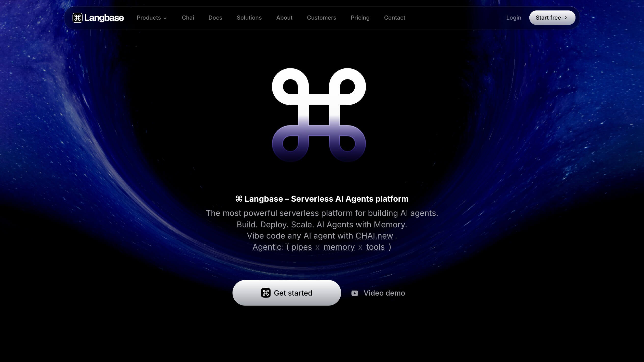Image resolution: width=644 pixels, height=362 pixels.
Task: Select Docs in the navigation bar
Action: [215, 18]
